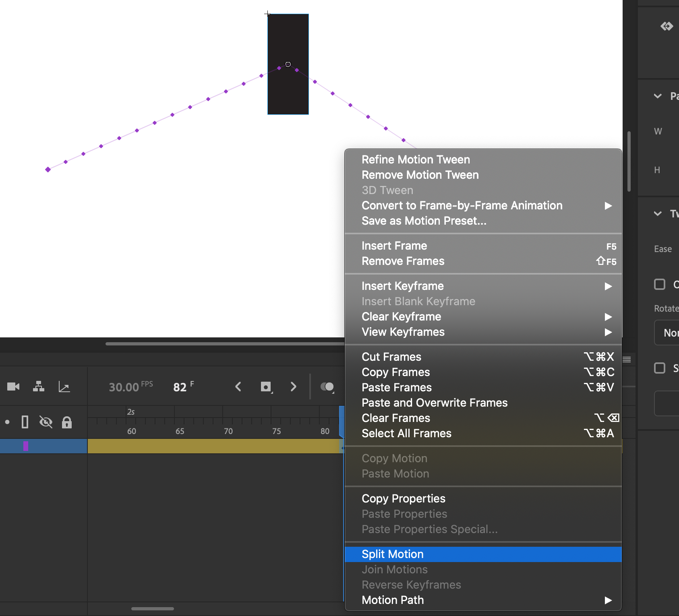
Task: Select the Add Camera icon in timeline toolbar
Action: click(13, 387)
